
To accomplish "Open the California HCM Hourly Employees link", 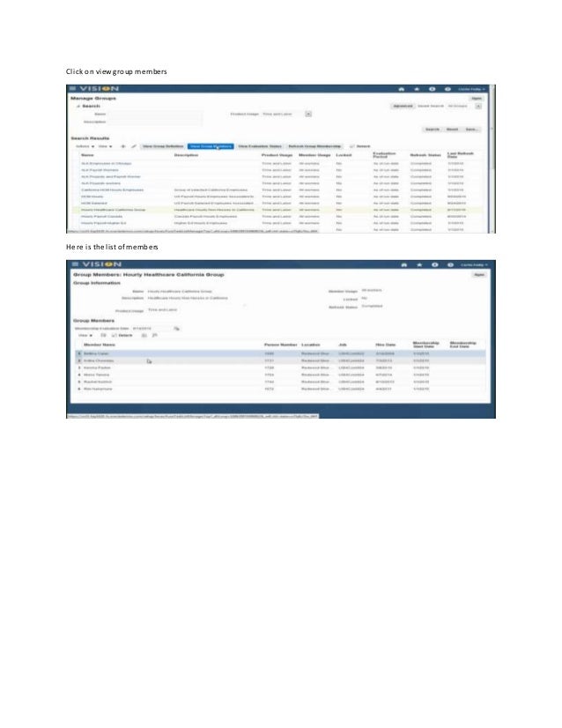I will [x=112, y=189].
